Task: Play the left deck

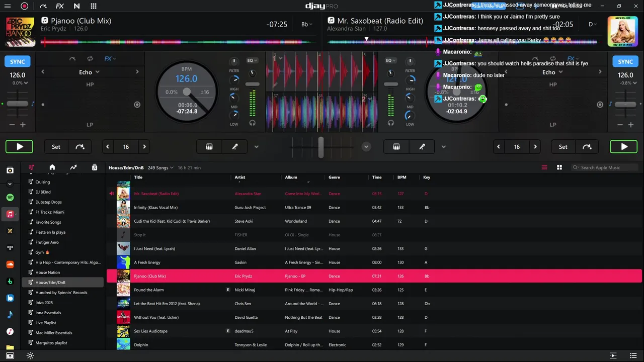Action: 19,147
